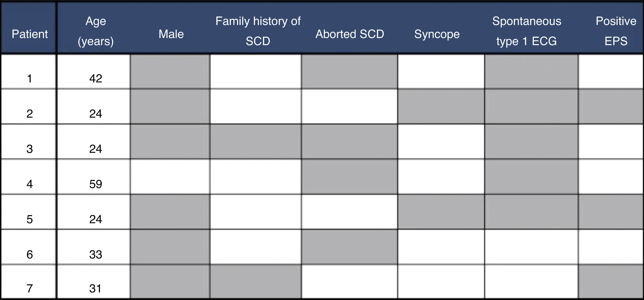Click the age value 42
Screen dimensions: 644x300
95,79
